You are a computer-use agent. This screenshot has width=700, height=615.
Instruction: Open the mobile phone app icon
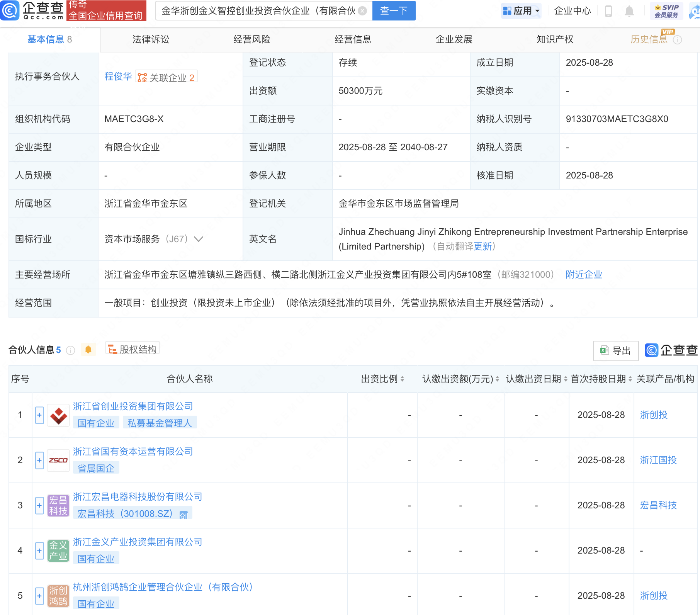pyautogui.click(x=608, y=11)
